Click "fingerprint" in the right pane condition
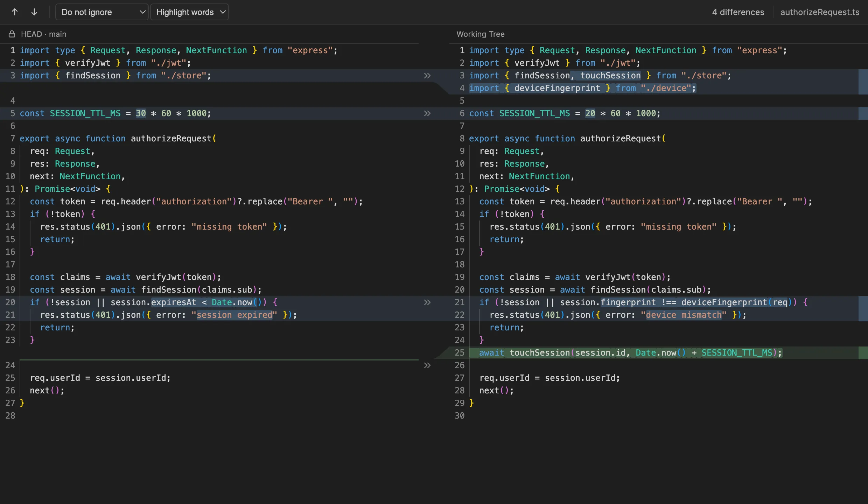 (628, 302)
